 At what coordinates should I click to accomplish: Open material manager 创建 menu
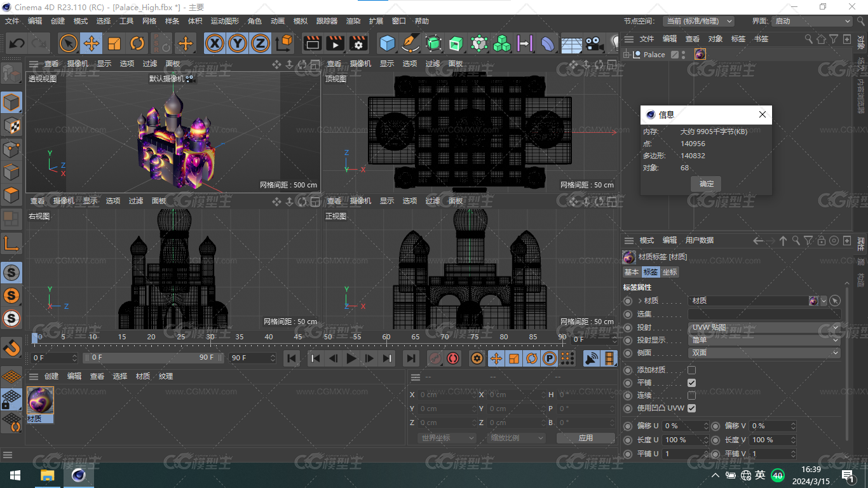coord(51,376)
